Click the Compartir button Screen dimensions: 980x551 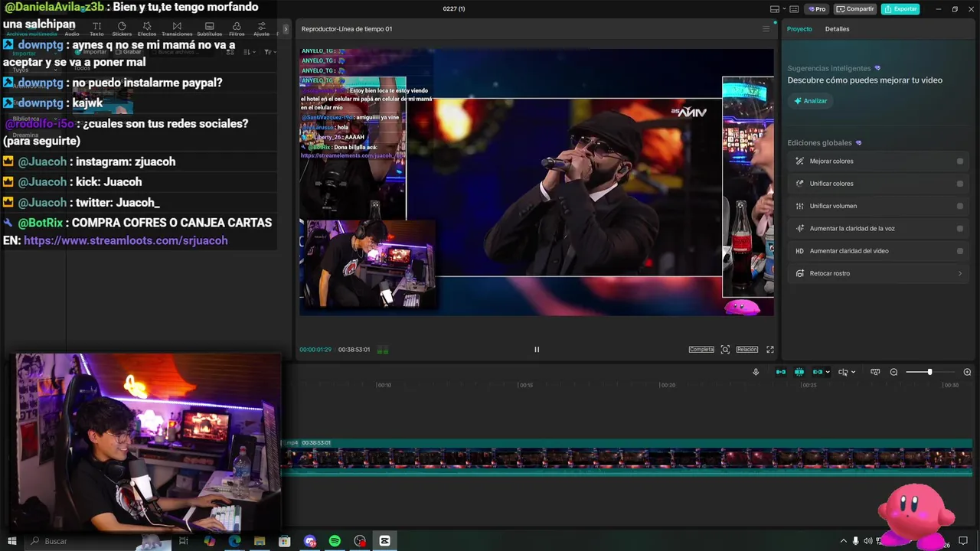click(855, 9)
